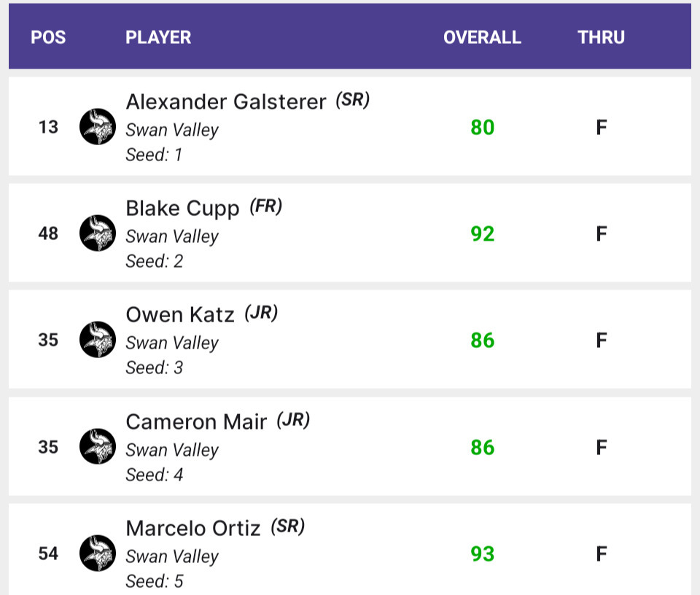Image resolution: width=700 pixels, height=595 pixels.
Task: Click the Vikings logo beside Alexander Galsterer
Action: point(98,127)
